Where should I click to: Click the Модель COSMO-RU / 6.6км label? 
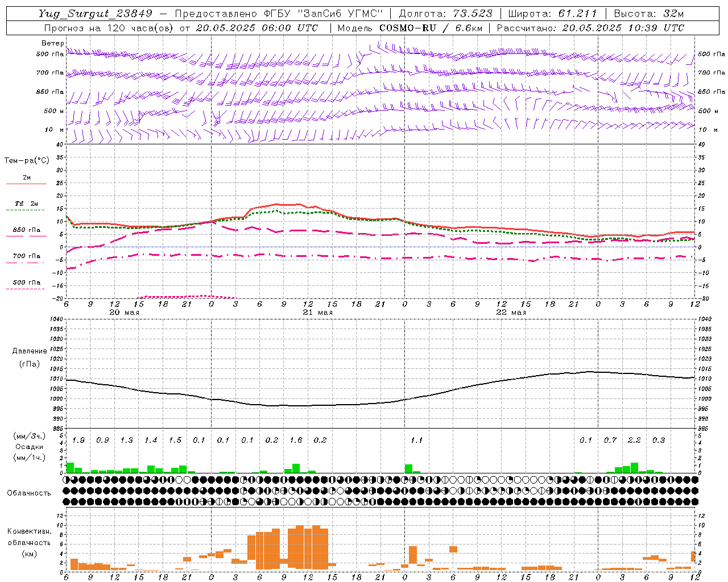410,28
